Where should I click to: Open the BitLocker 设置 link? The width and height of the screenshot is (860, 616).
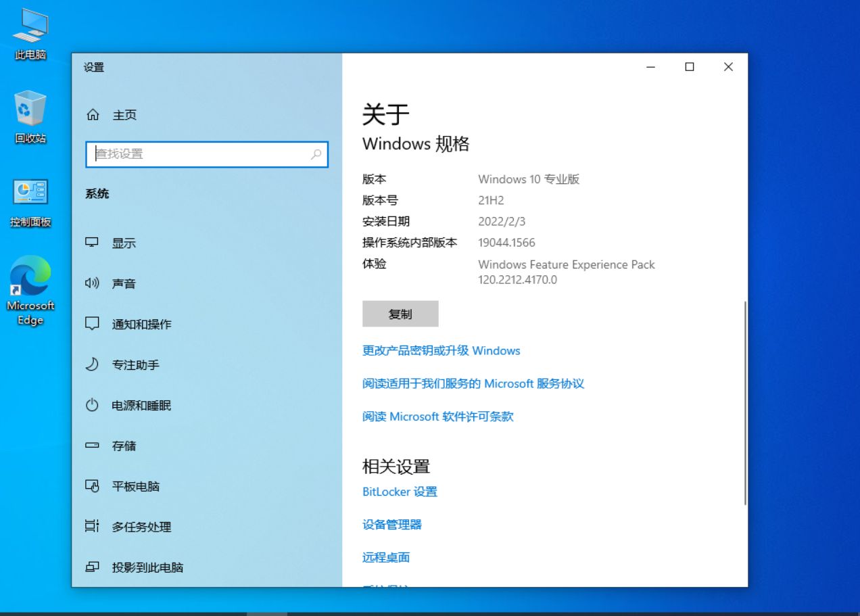pos(400,492)
